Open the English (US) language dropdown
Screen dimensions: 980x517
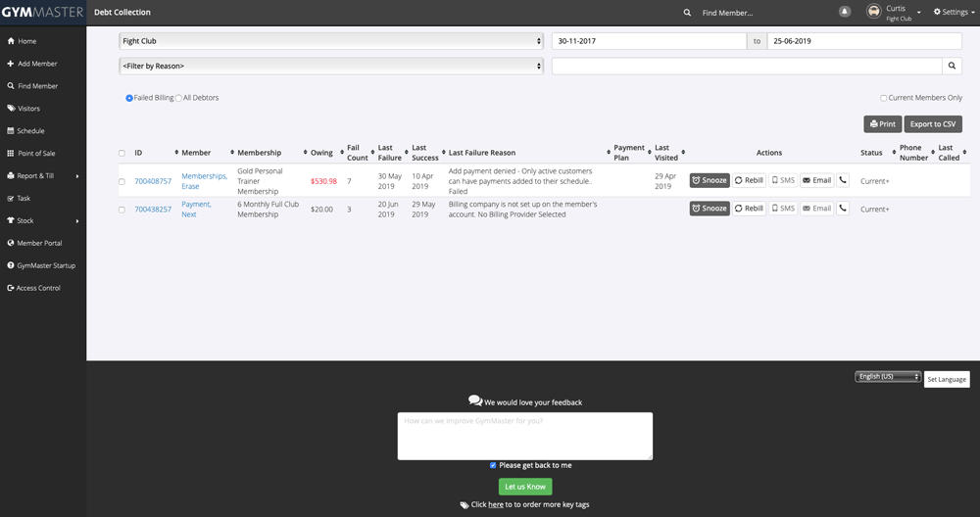tap(888, 377)
